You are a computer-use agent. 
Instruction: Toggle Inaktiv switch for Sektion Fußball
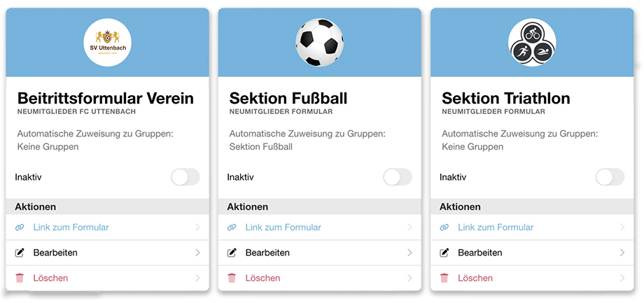[x=398, y=177]
